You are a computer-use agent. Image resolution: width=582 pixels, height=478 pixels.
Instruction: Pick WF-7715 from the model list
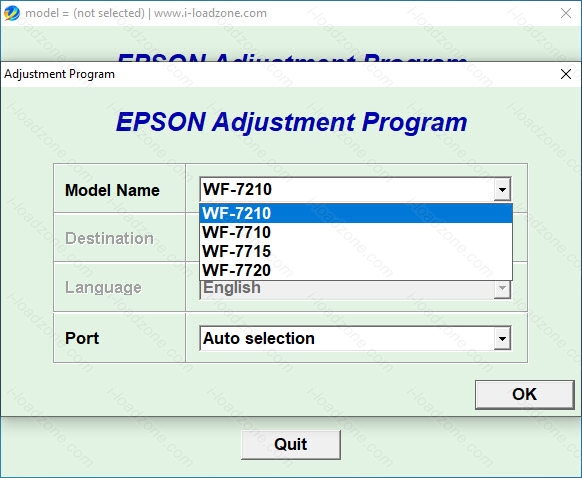356,251
